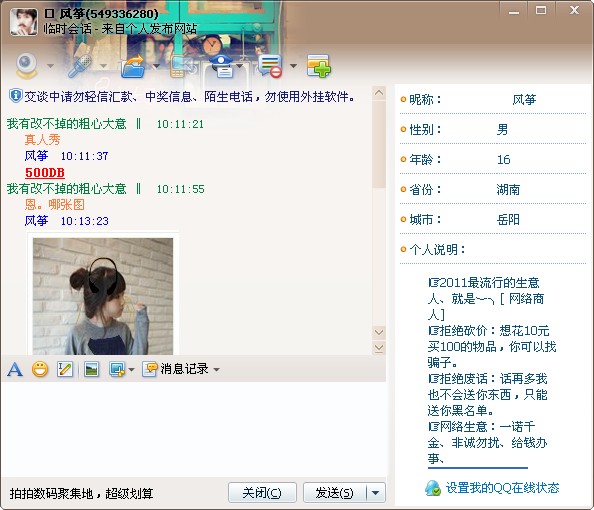Add application with green plus icon

[x=318, y=66]
